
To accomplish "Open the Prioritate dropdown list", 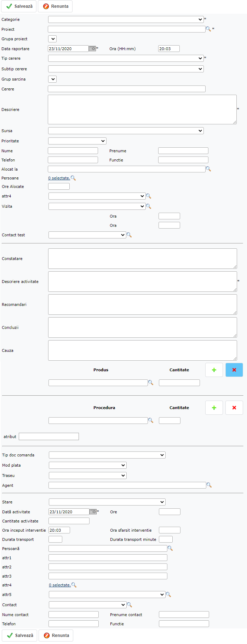I will [77, 141].
